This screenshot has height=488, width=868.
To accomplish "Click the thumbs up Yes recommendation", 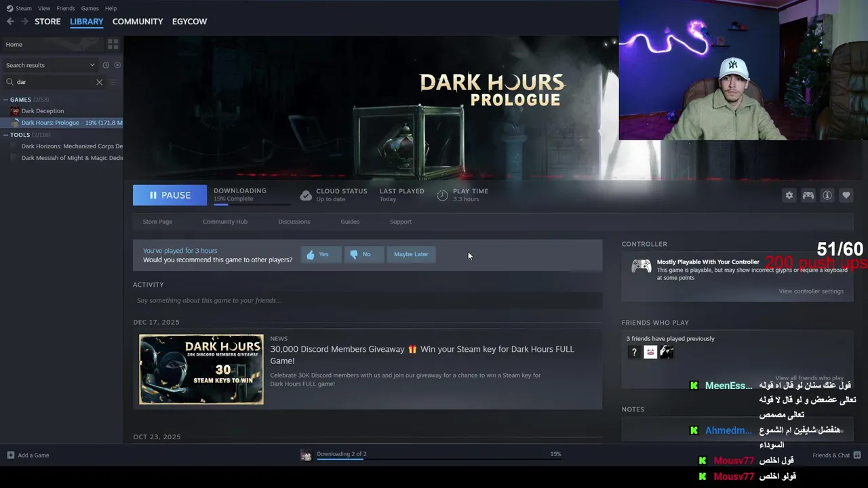I will click(x=321, y=254).
